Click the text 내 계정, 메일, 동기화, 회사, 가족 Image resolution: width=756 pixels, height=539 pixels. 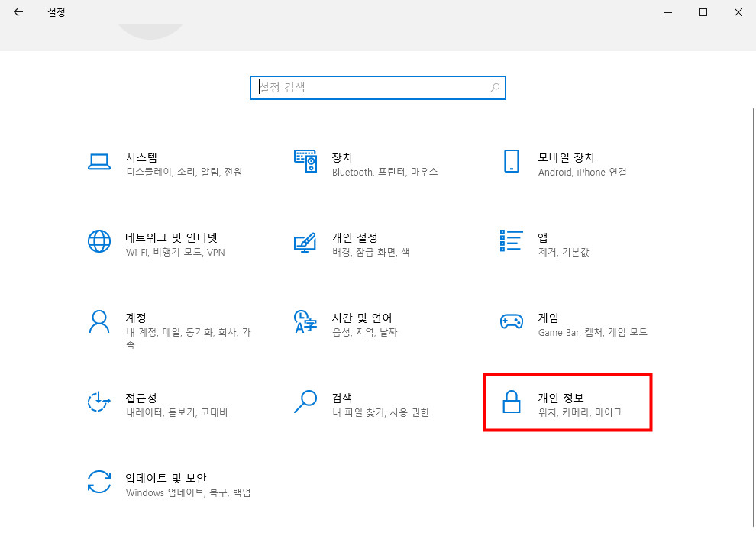pos(189,338)
